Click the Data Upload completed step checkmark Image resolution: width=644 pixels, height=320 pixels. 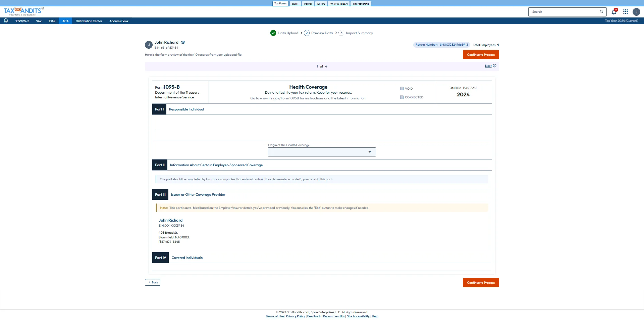[273, 33]
